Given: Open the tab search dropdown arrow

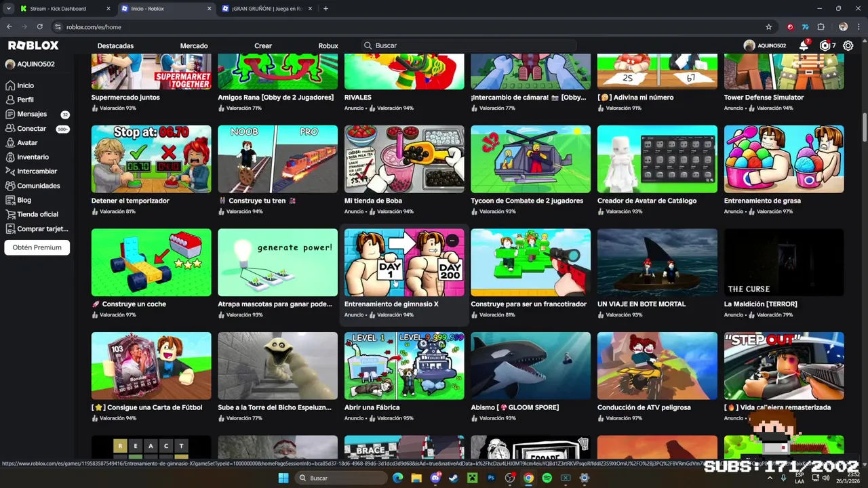Looking at the screenshot, I should tap(9, 9).
